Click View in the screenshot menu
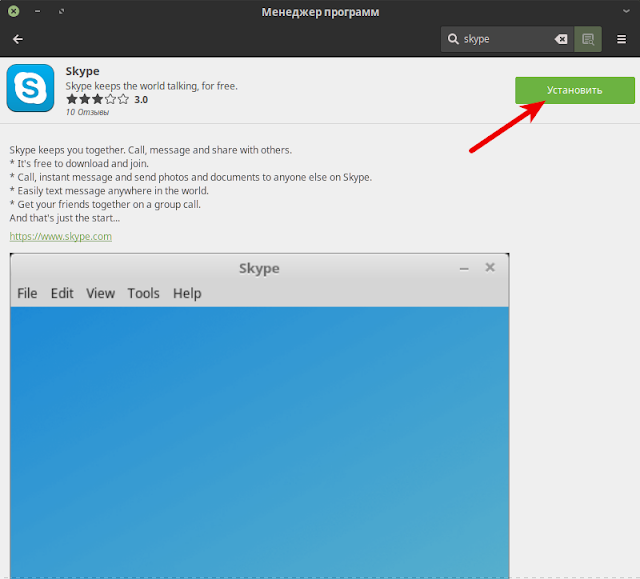The height and width of the screenshot is (579, 640). 100,293
